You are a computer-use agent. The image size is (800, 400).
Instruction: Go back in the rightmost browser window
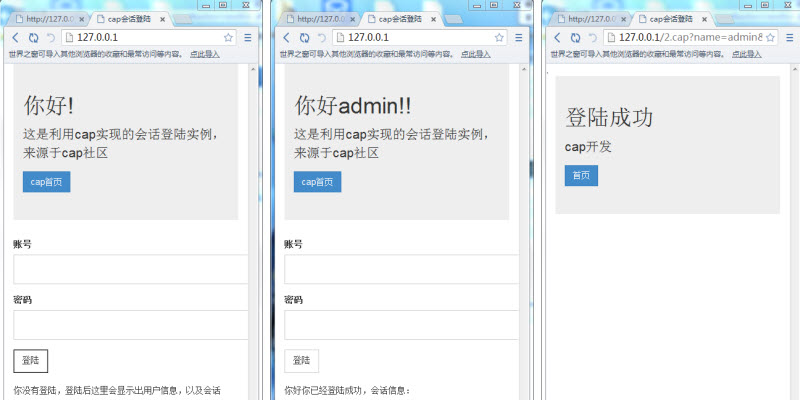pos(558,37)
